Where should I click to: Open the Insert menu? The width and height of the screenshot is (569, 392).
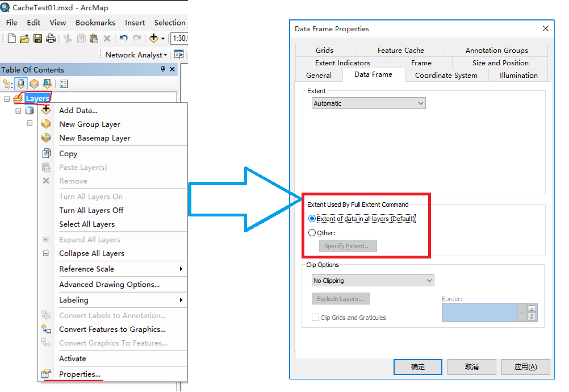[x=135, y=23]
